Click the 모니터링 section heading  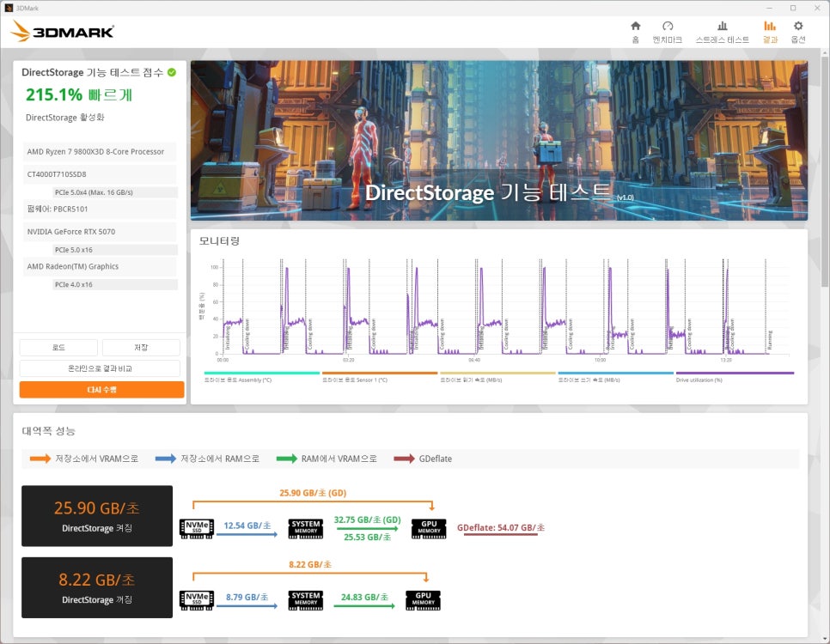pyautogui.click(x=219, y=241)
